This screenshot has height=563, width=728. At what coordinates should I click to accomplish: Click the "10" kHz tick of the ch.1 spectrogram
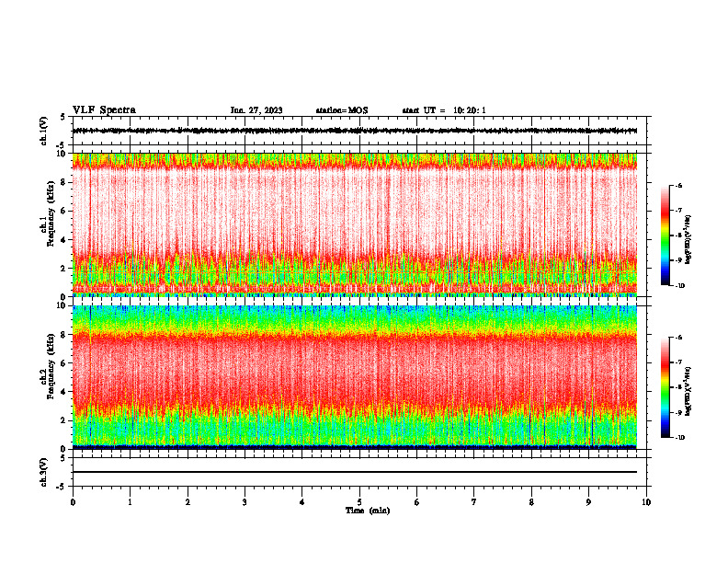point(63,154)
